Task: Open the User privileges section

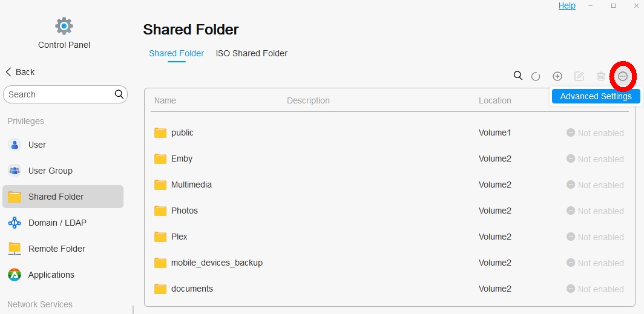Action: tap(37, 145)
